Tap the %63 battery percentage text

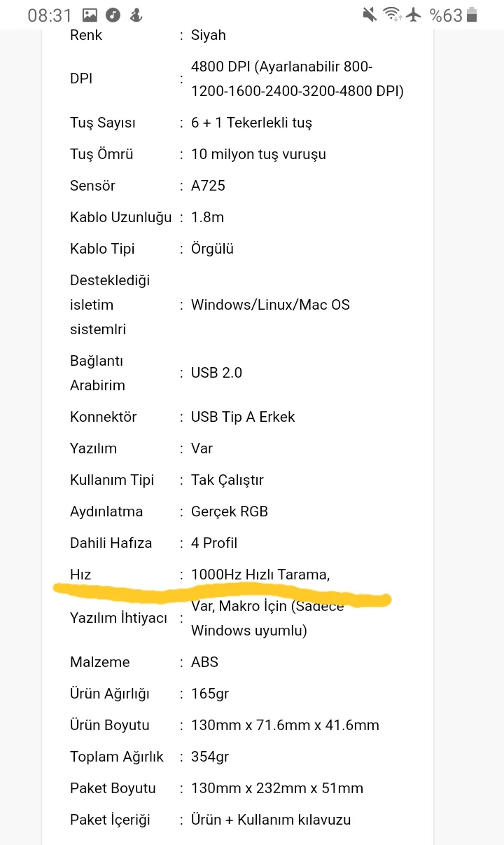[x=446, y=15]
